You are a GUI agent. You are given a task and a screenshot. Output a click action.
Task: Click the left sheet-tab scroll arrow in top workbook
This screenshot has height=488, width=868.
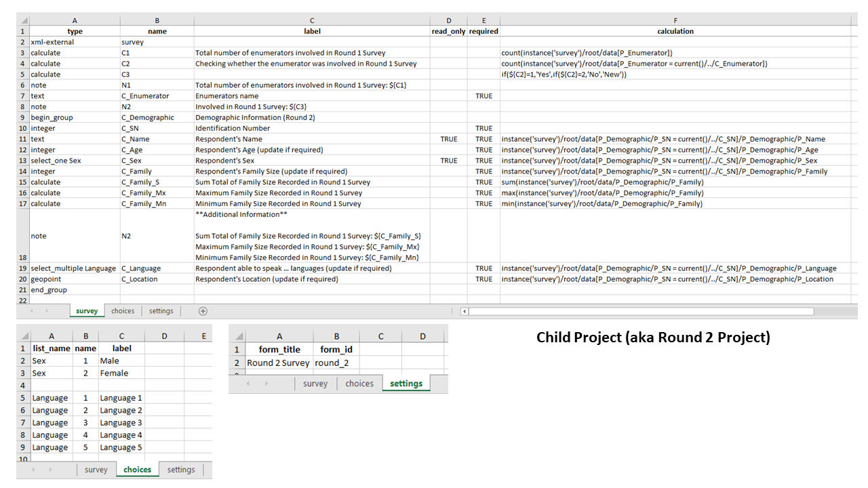[x=33, y=310]
